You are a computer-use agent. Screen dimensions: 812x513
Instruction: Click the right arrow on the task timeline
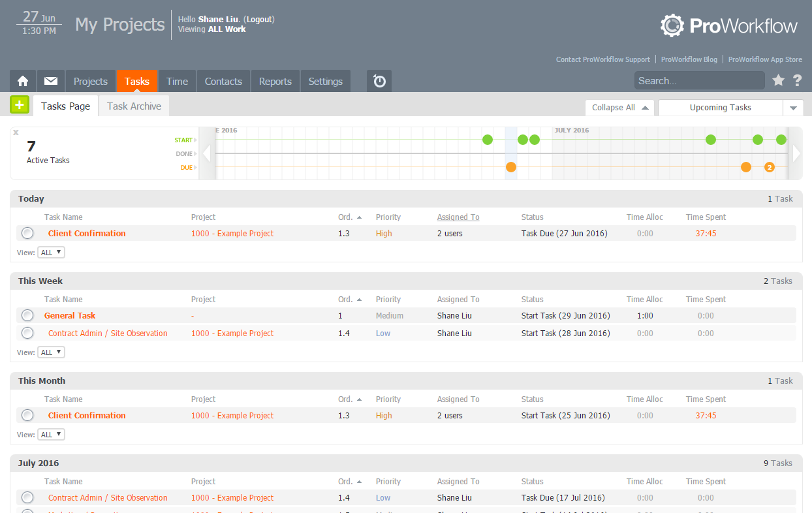click(796, 153)
